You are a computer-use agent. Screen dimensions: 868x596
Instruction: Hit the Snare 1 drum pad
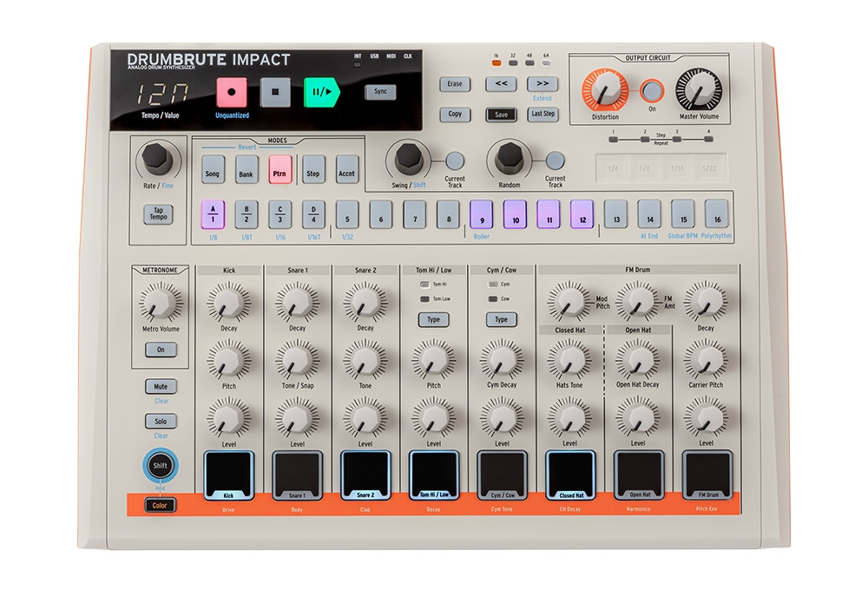[x=297, y=476]
